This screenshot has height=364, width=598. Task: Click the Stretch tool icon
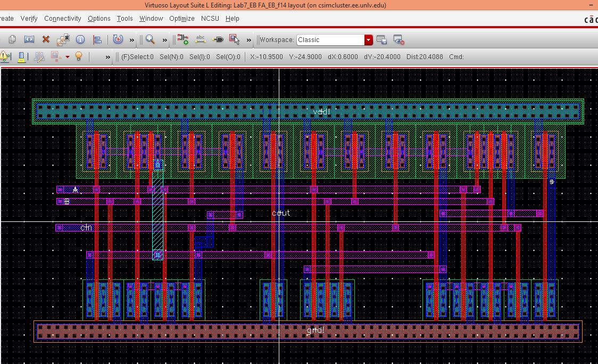click(x=29, y=40)
